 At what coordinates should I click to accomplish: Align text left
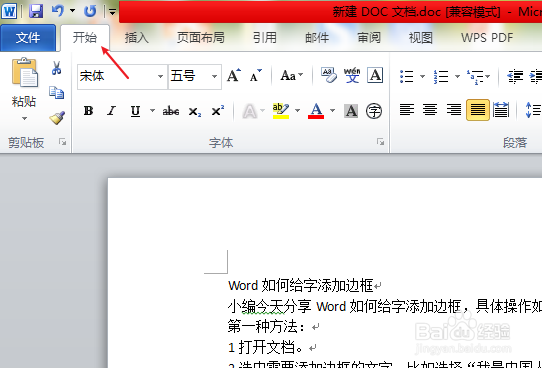click(407, 110)
